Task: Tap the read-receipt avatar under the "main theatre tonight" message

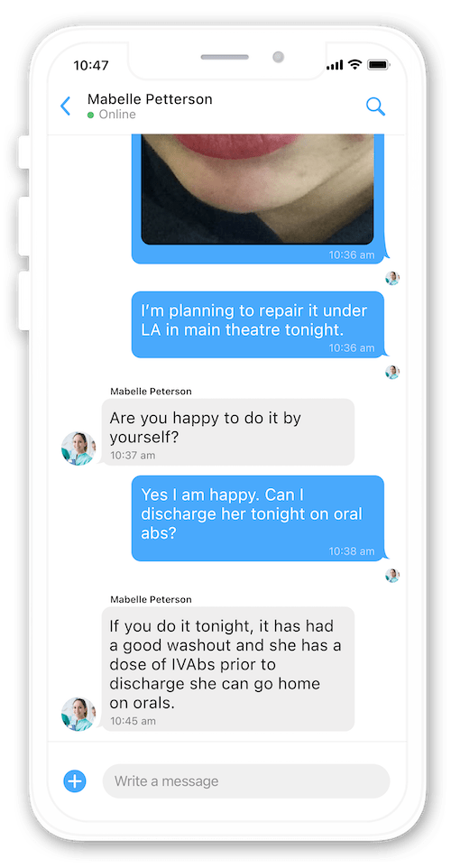Action: pyautogui.click(x=392, y=372)
